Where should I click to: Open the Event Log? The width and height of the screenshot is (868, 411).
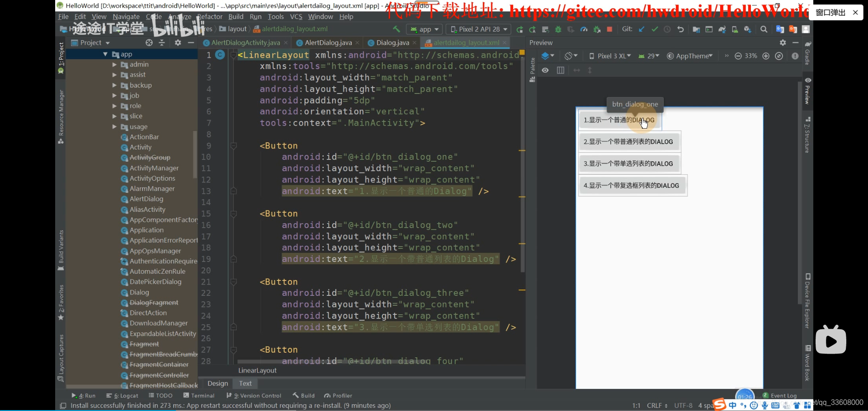click(x=780, y=396)
